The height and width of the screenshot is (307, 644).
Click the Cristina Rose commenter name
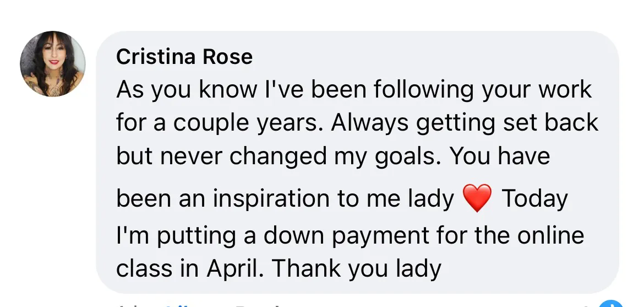coord(184,56)
